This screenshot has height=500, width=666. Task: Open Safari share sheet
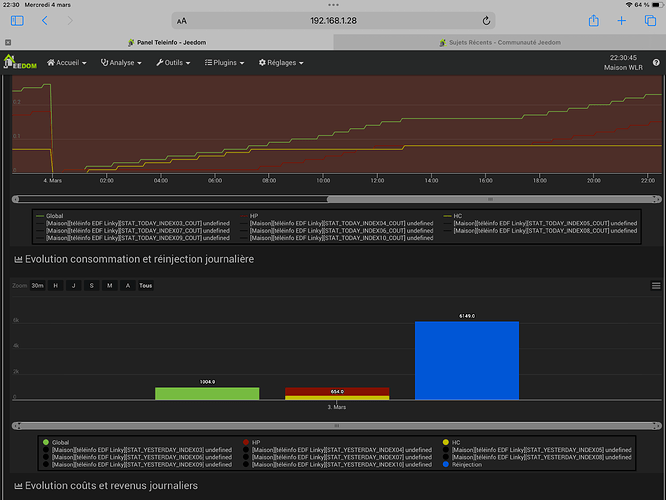click(594, 20)
